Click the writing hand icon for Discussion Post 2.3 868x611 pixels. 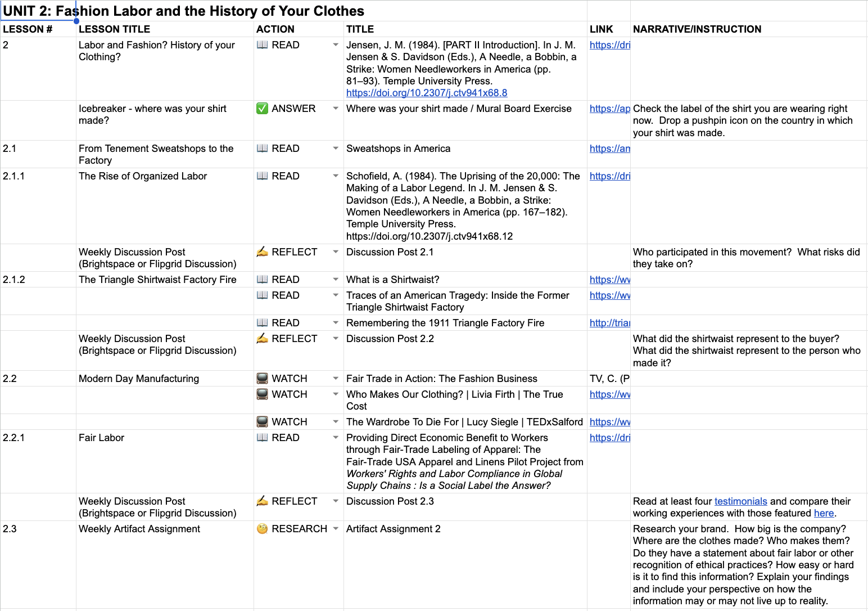[x=262, y=501]
